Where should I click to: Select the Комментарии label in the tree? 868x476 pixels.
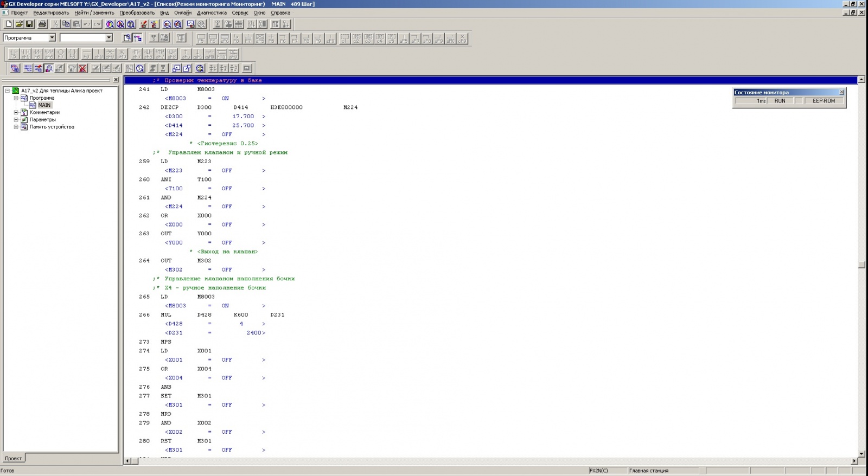click(x=45, y=112)
